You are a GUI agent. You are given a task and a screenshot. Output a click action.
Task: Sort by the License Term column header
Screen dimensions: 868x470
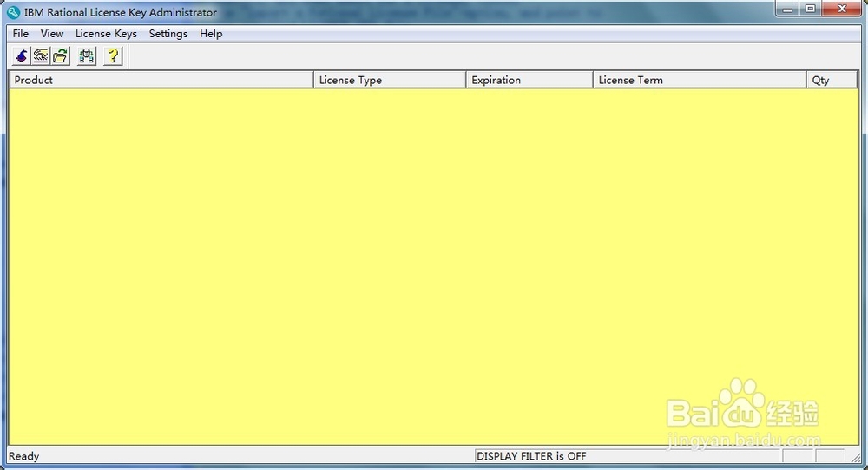pyautogui.click(x=700, y=80)
